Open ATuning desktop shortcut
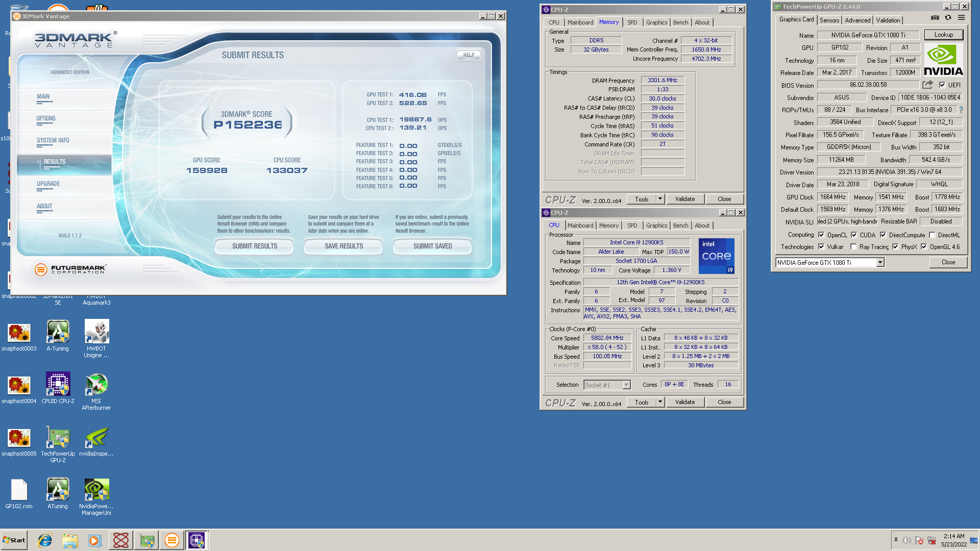 click(x=58, y=494)
